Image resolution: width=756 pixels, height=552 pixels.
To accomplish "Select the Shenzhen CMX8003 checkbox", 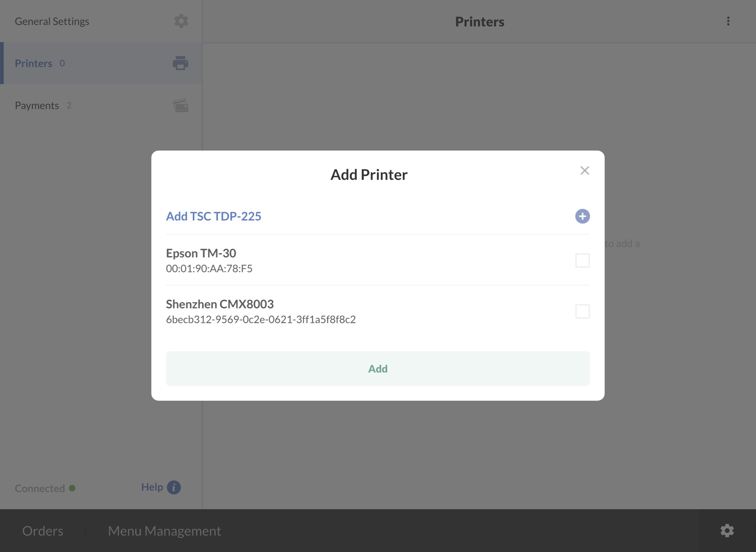I will (x=582, y=311).
